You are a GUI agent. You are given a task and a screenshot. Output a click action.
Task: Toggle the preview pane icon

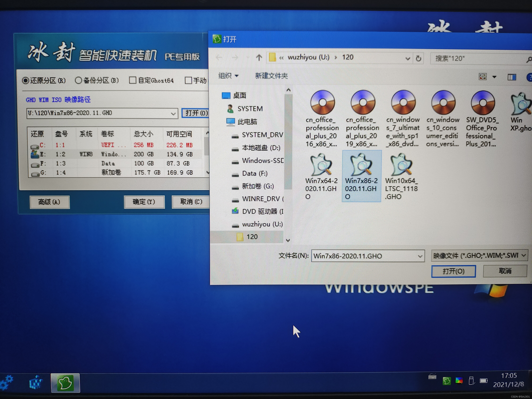tap(512, 77)
